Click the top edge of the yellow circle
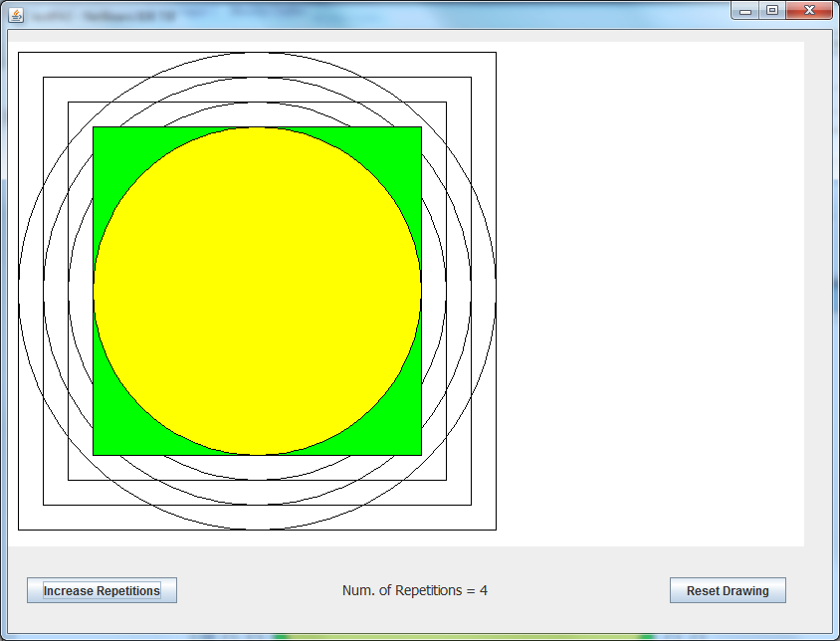This screenshot has width=840, height=641. point(257,128)
